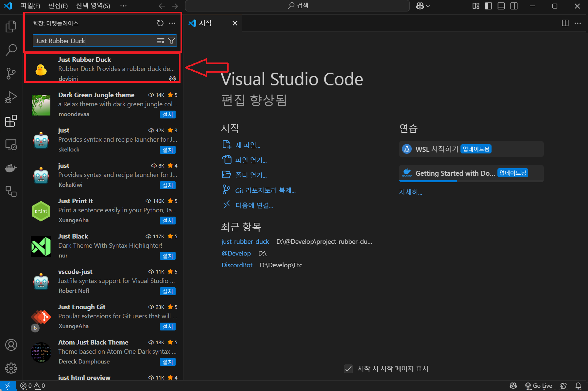The height and width of the screenshot is (391, 588).
Task: Open recent @Develop folder
Action: click(x=236, y=253)
